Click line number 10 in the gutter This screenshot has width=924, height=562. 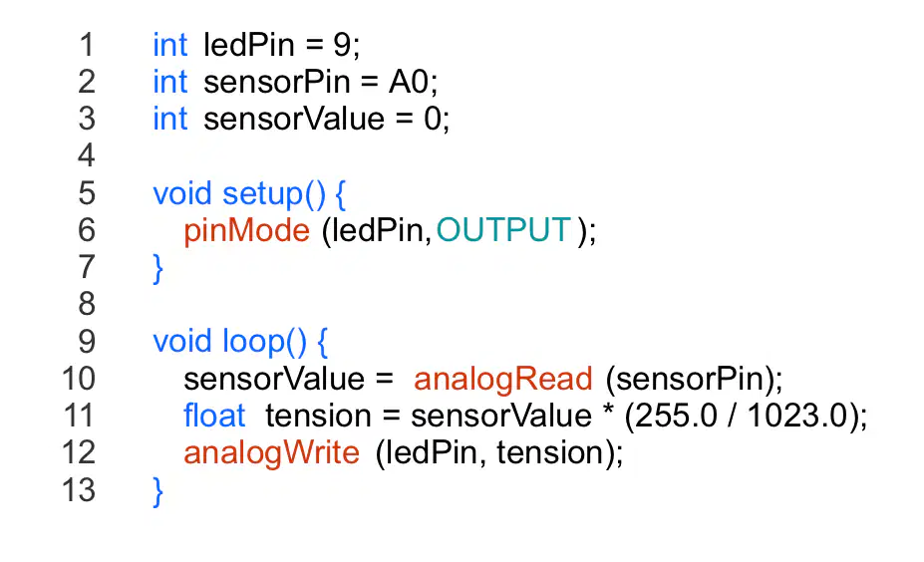click(79, 379)
